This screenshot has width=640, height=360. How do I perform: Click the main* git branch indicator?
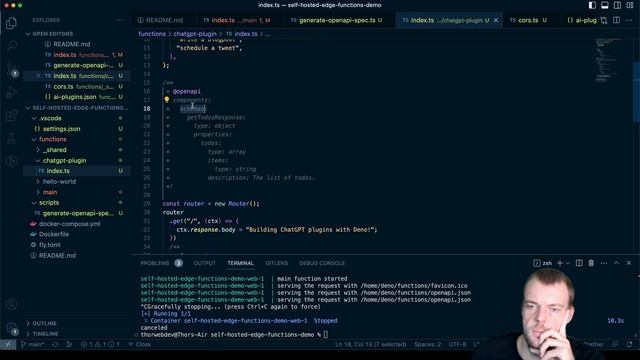click(x=32, y=344)
